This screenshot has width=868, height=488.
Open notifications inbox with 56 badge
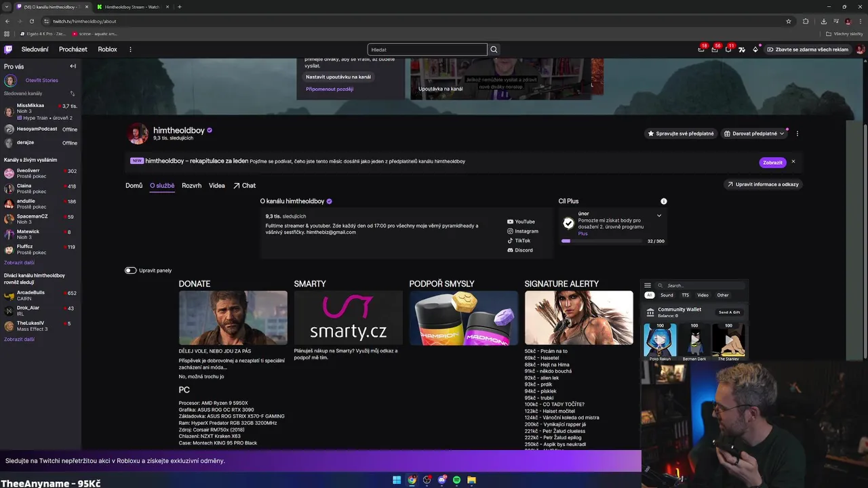coord(715,49)
